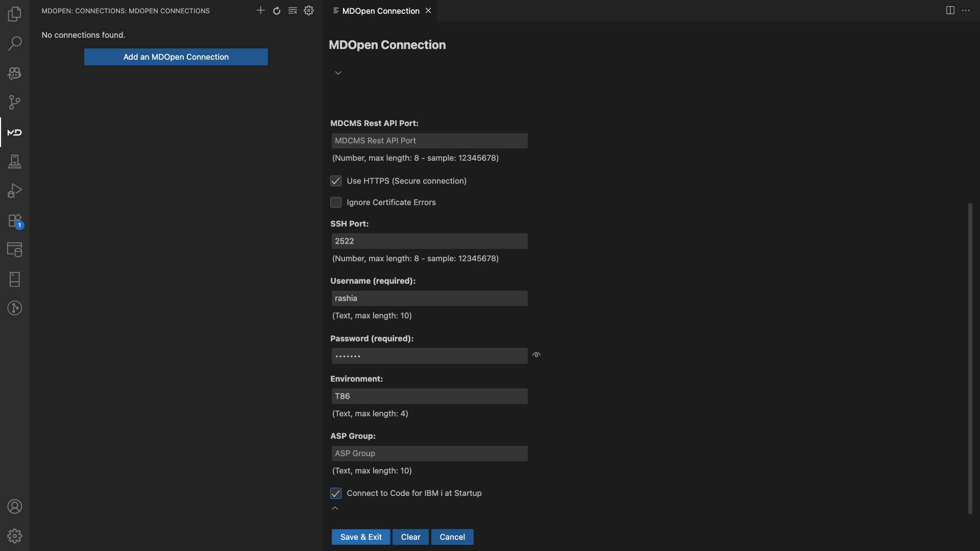The height and width of the screenshot is (551, 980).
Task: Open the Source Control view
Action: (x=14, y=103)
